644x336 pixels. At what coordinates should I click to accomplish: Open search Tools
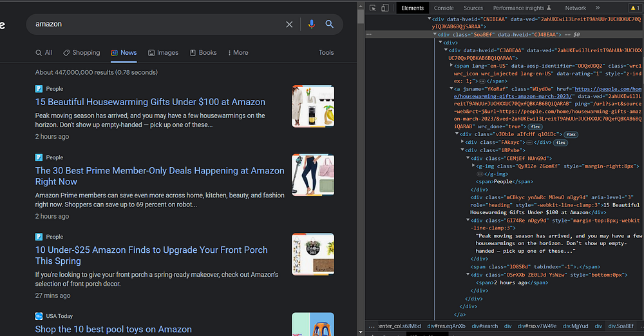click(x=326, y=53)
